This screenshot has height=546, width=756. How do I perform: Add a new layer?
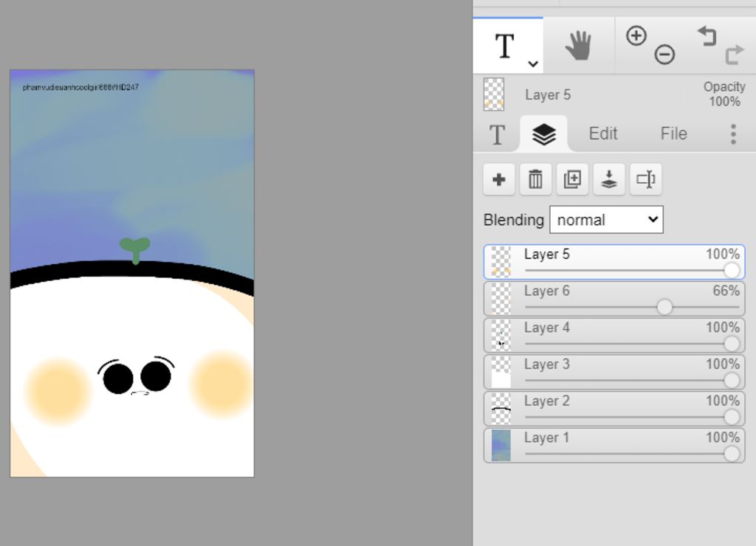[x=499, y=179]
